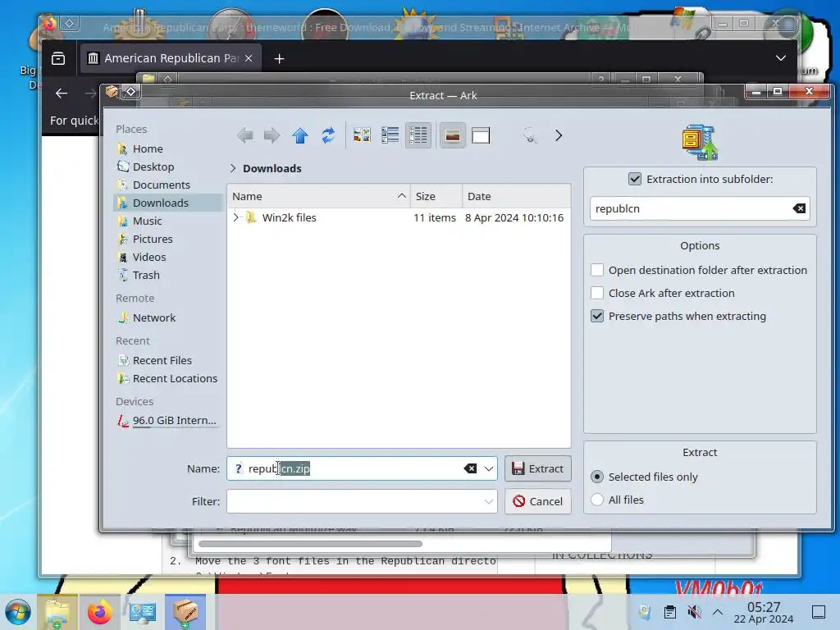The width and height of the screenshot is (840, 630).
Task: Go back in the Extract dialog
Action: [x=244, y=135]
